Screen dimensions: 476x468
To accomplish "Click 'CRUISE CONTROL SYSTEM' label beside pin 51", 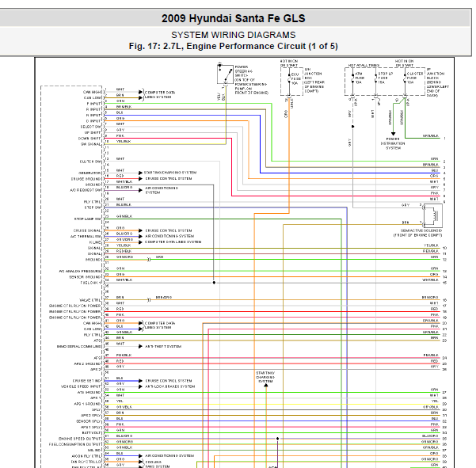I will 169,381.
